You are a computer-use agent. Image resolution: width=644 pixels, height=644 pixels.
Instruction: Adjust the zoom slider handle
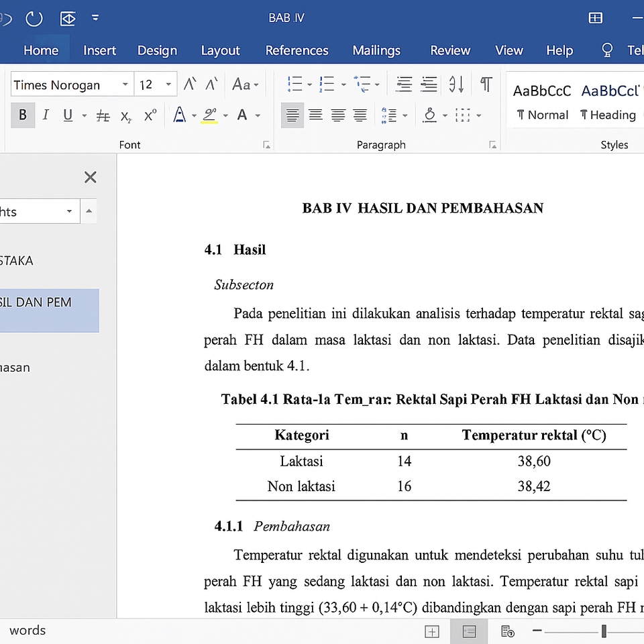[x=604, y=631]
